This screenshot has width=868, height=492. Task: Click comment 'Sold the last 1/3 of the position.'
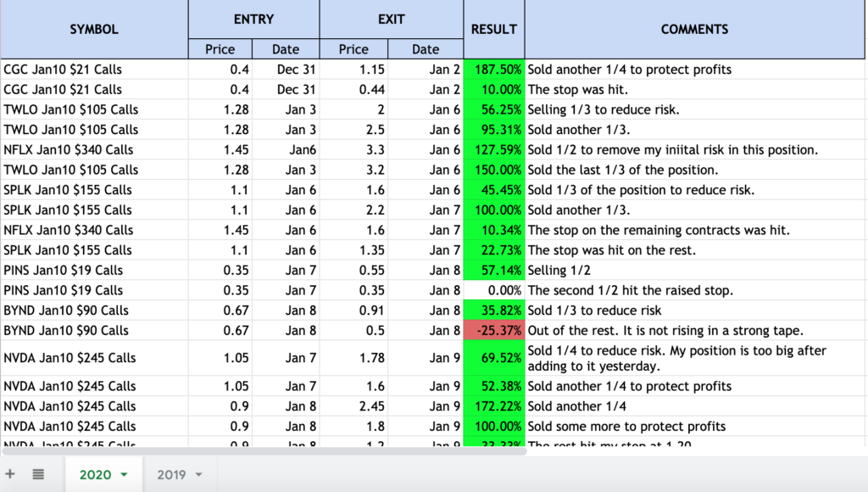pos(623,170)
